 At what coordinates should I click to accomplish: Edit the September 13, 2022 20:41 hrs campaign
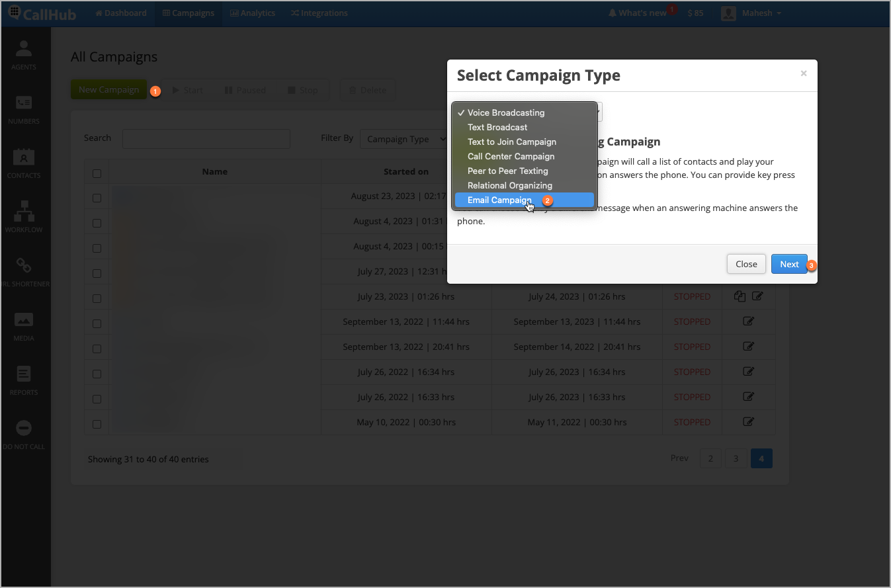pos(749,347)
